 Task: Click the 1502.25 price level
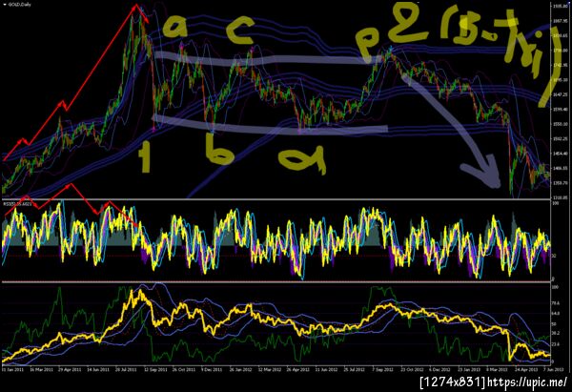coord(559,138)
